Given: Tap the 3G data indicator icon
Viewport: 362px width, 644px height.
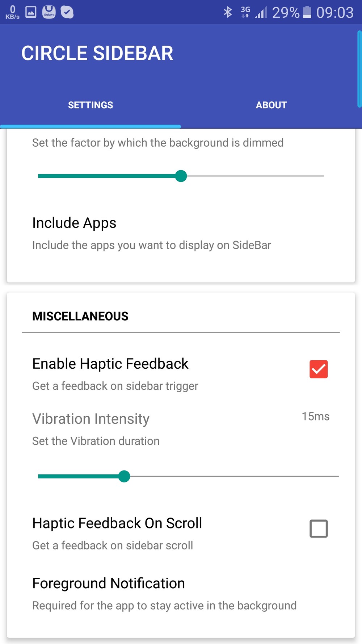Looking at the screenshot, I should pos(245,12).
